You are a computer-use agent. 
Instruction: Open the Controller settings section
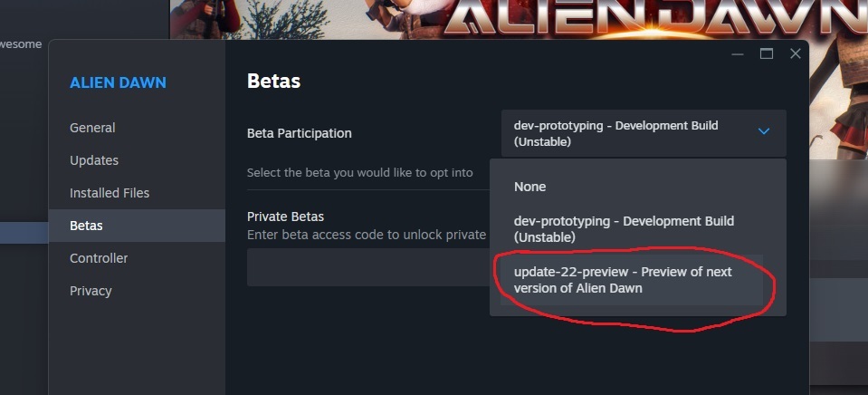pyautogui.click(x=99, y=258)
